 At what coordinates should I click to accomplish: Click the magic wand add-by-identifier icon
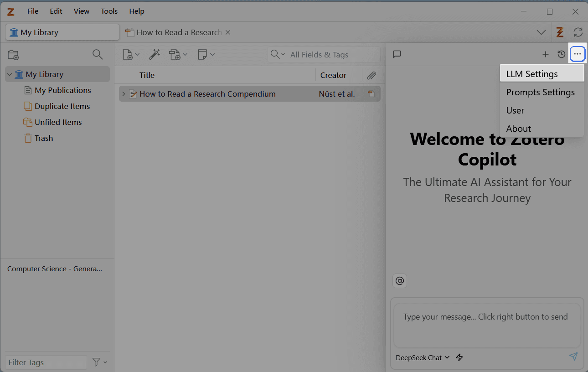[155, 55]
